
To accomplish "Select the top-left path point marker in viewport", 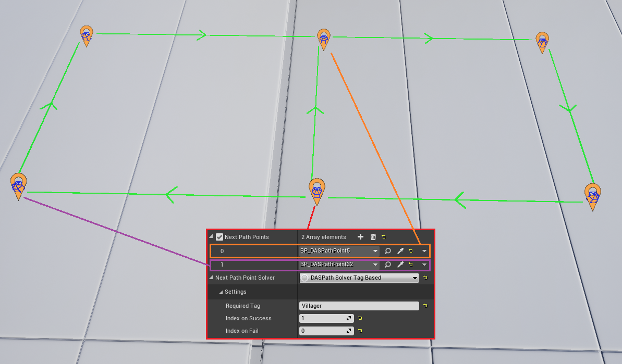I will [x=87, y=35].
